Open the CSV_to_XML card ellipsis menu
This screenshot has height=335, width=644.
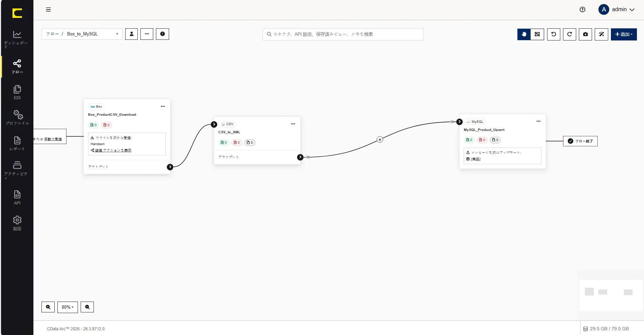pos(293,124)
